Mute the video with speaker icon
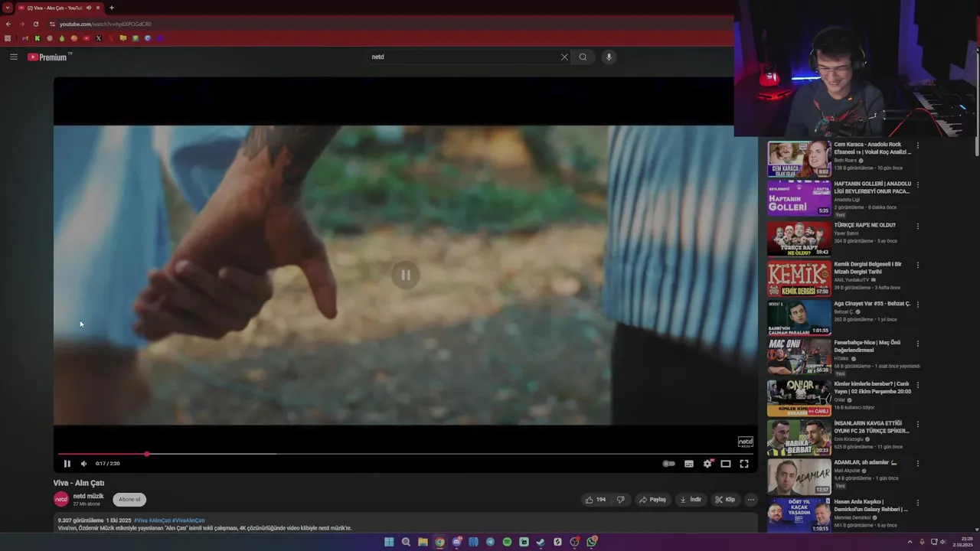Image resolution: width=980 pixels, height=551 pixels. 83,464
